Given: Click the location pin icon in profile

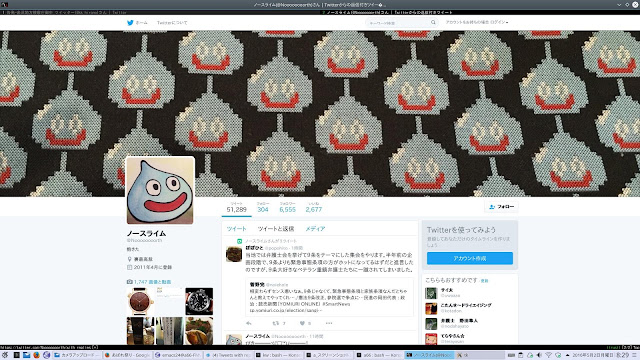Looking at the screenshot, I should (130, 259).
